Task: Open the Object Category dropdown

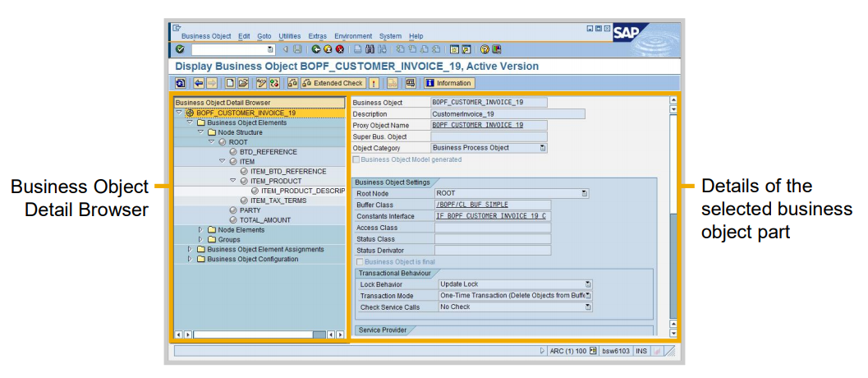Action: pos(543,148)
